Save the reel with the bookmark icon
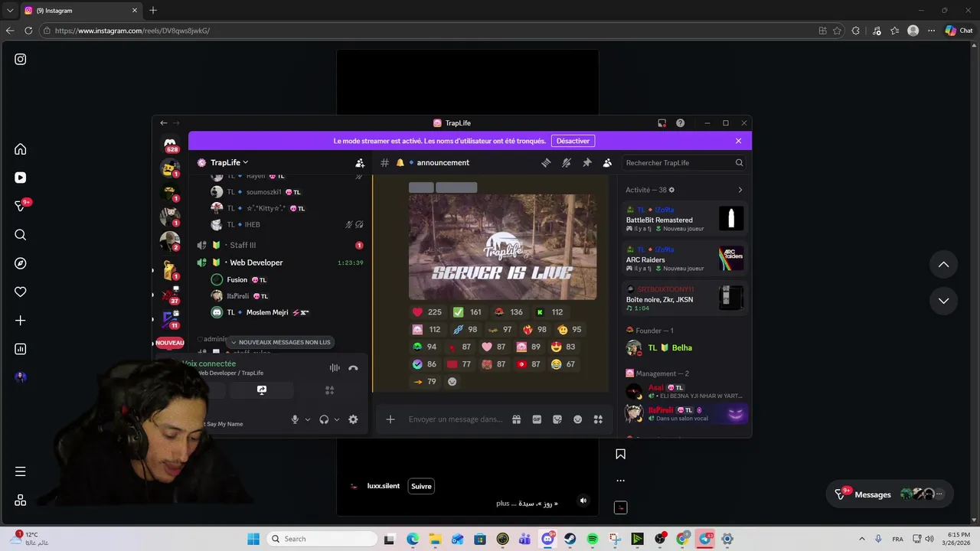This screenshot has height=551, width=980. coord(621,454)
